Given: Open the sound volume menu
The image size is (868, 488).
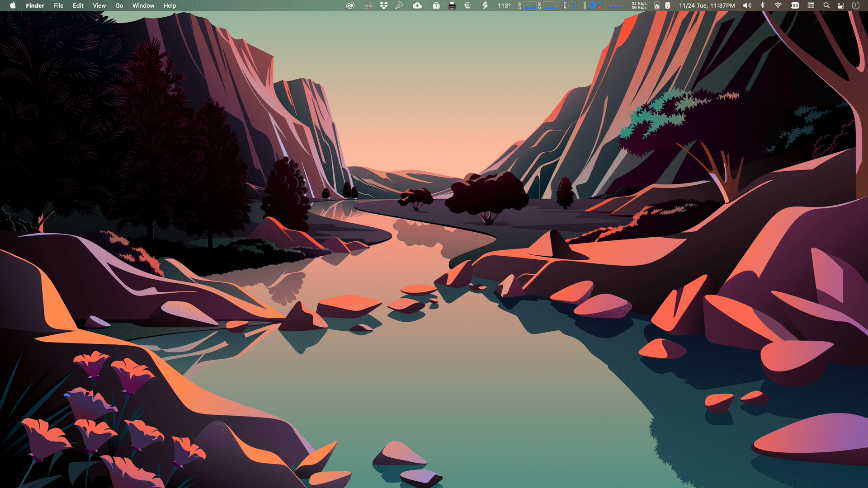Looking at the screenshot, I should pyautogui.click(x=747, y=5).
